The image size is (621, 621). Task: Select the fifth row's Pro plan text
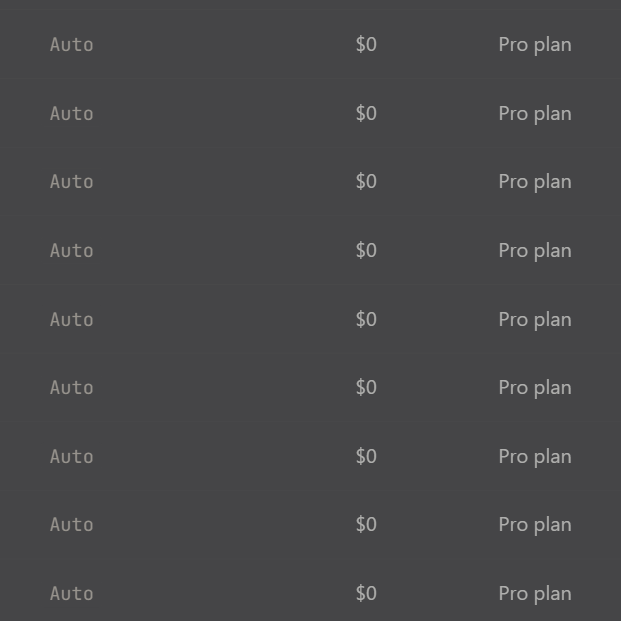(535, 320)
